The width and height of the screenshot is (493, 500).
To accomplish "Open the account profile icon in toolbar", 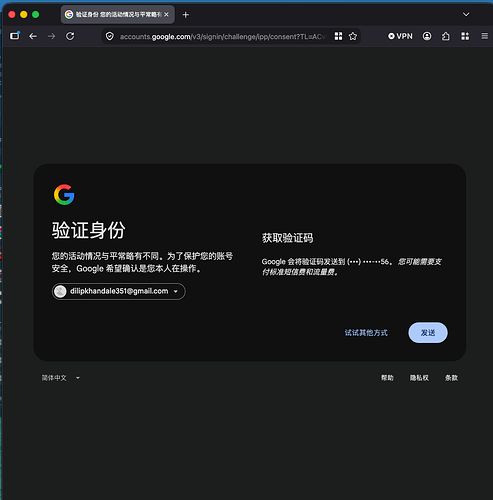I will point(427,36).
